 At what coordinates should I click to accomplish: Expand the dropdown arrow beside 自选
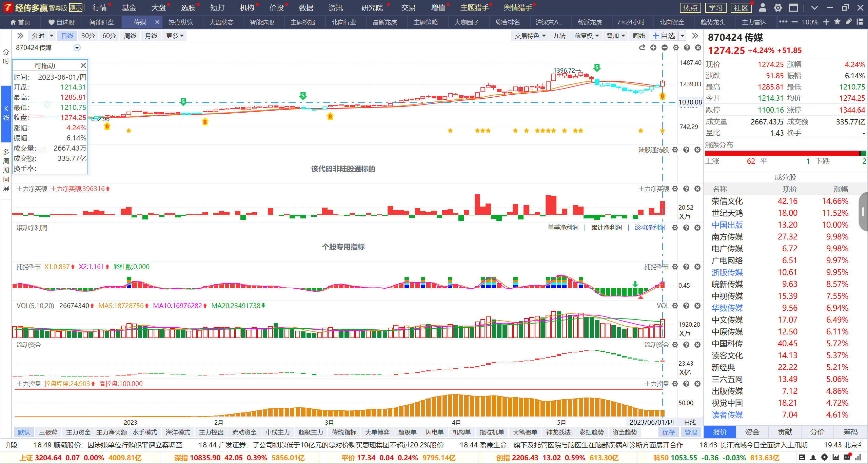[x=683, y=36]
